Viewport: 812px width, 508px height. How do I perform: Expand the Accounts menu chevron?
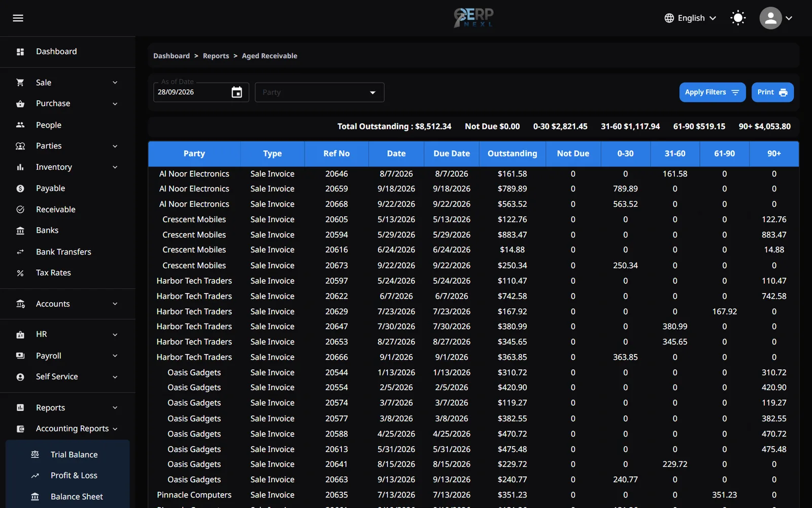tap(115, 304)
